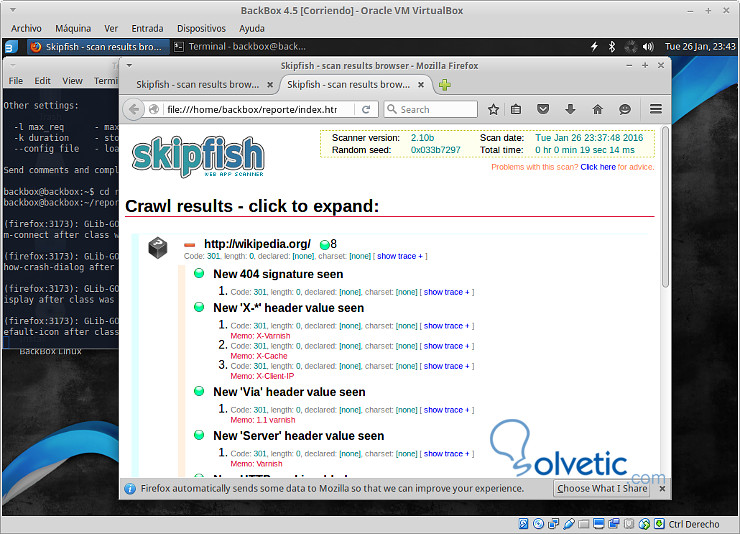Click the page vertical scrollbar thumb
Screen dimensions: 740x534
pyautogui.click(x=665, y=207)
